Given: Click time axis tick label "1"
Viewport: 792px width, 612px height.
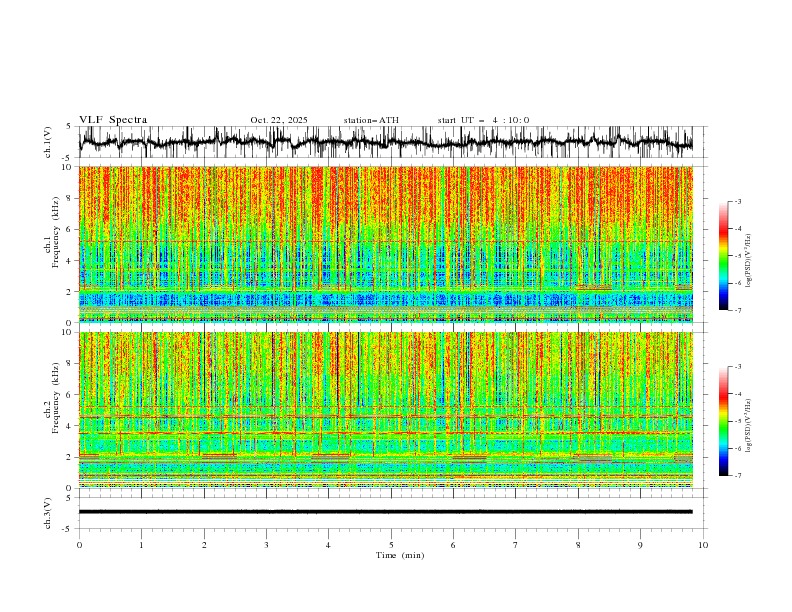Looking at the screenshot, I should tap(141, 545).
